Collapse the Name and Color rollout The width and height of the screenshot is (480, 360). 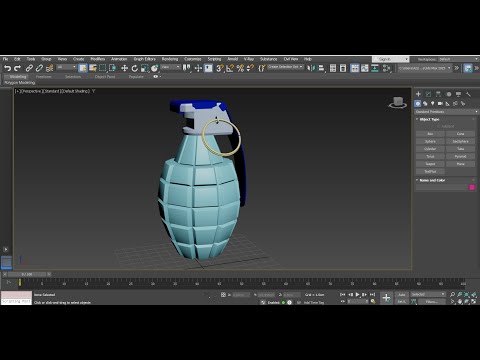tap(432, 180)
